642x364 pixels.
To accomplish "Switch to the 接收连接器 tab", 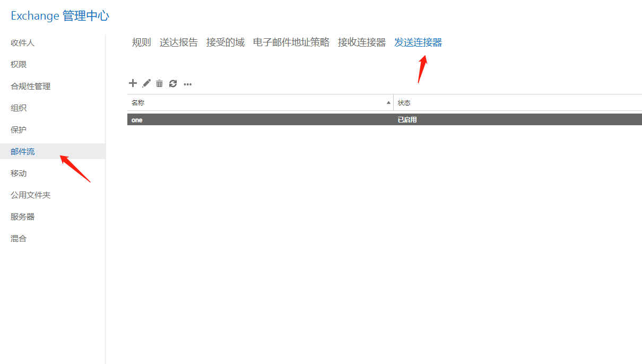I will click(361, 42).
